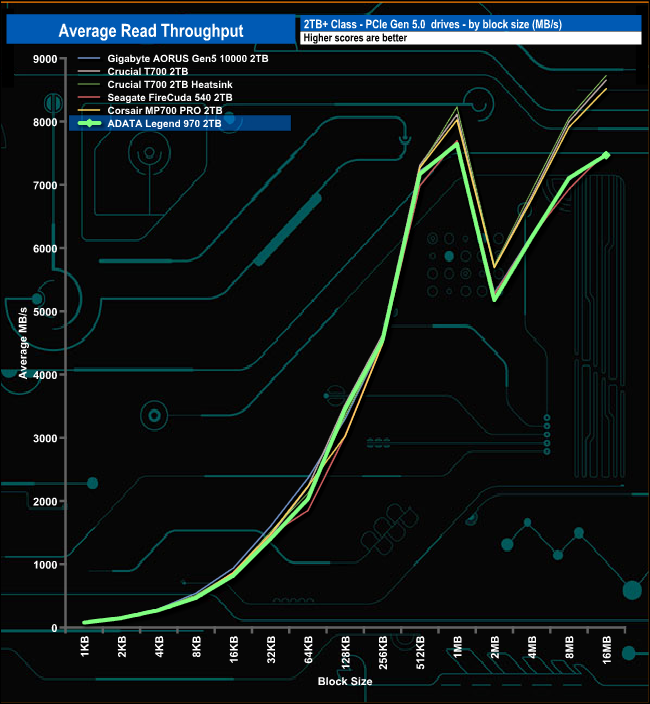Click the 2MB x-axis label

coord(495,647)
